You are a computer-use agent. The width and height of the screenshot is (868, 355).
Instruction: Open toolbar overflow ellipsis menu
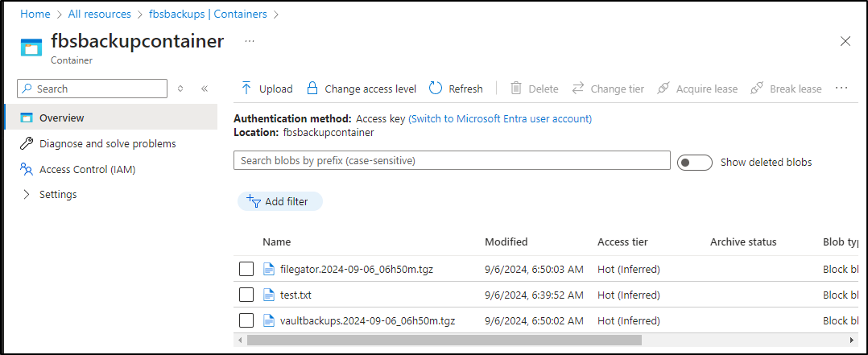(x=841, y=88)
